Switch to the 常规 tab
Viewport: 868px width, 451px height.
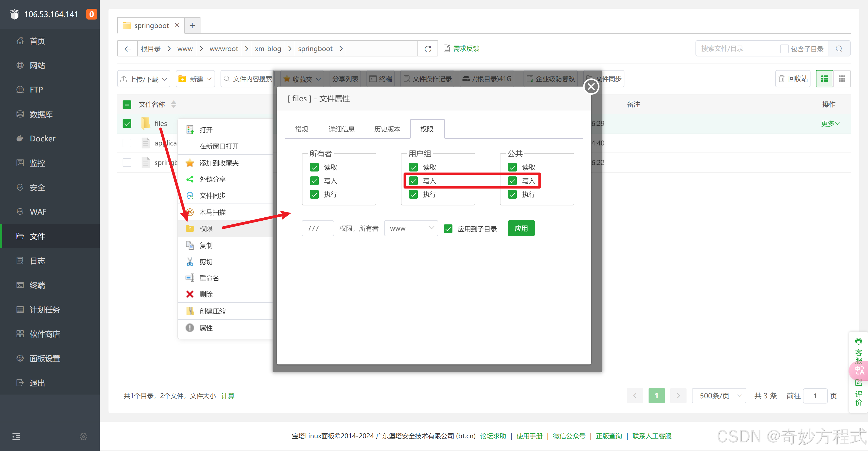(302, 129)
